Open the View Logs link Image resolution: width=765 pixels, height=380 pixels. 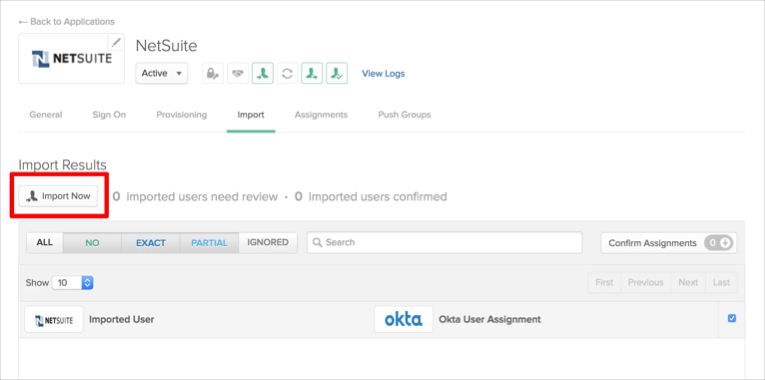(x=383, y=74)
